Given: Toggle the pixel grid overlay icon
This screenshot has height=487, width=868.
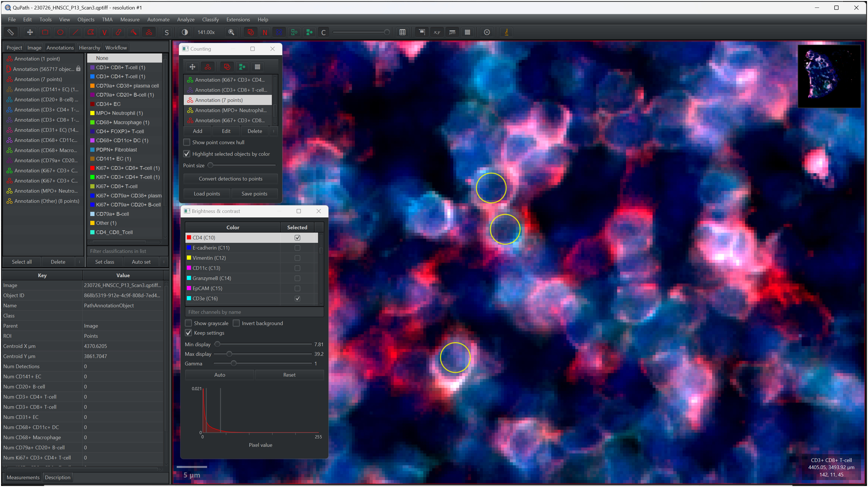Looking at the screenshot, I should (x=467, y=32).
